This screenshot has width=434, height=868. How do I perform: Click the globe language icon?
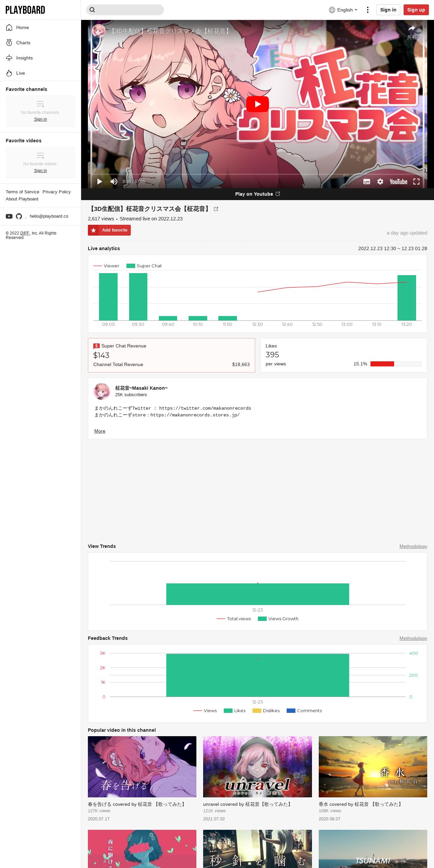coord(332,10)
